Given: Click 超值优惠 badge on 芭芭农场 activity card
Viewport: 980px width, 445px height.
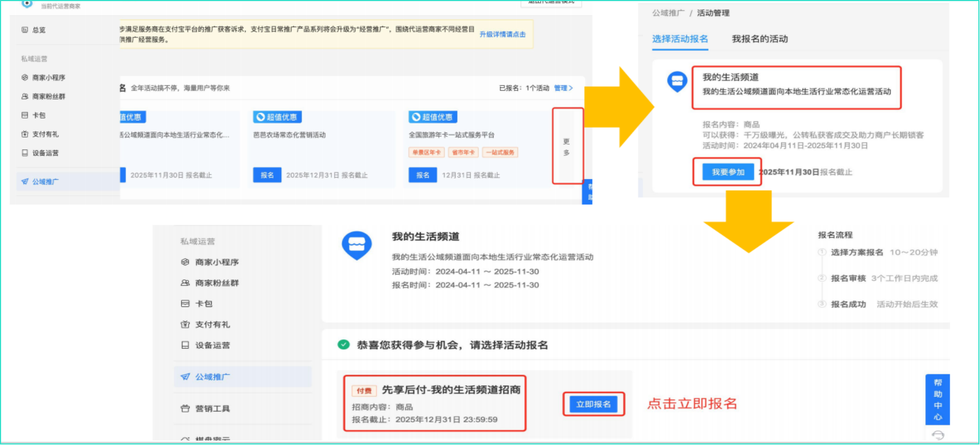Looking at the screenshot, I should coord(277,117).
